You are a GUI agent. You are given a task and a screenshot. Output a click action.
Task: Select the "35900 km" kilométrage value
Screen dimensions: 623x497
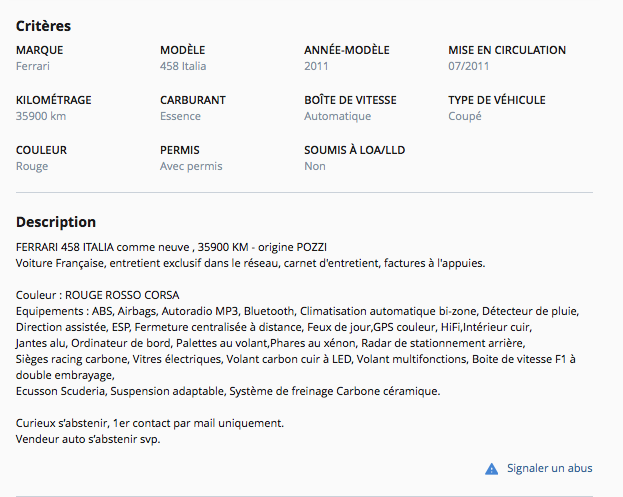(x=41, y=116)
